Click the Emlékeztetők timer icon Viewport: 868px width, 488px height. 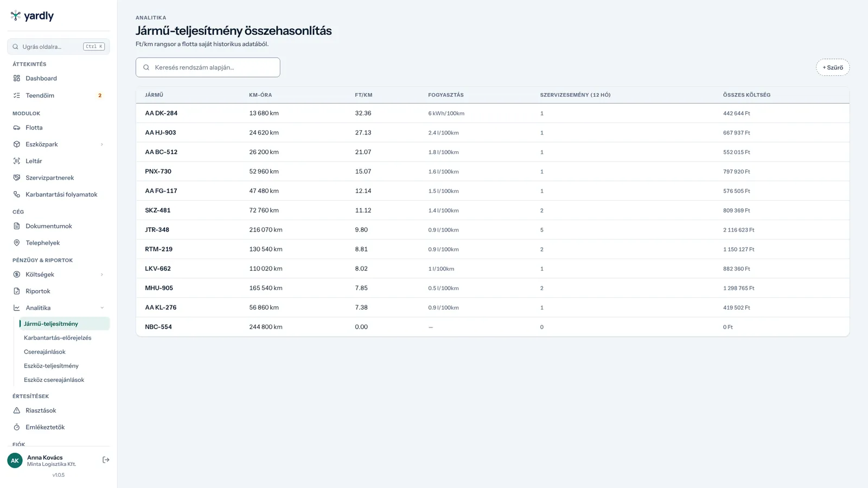coord(17,427)
